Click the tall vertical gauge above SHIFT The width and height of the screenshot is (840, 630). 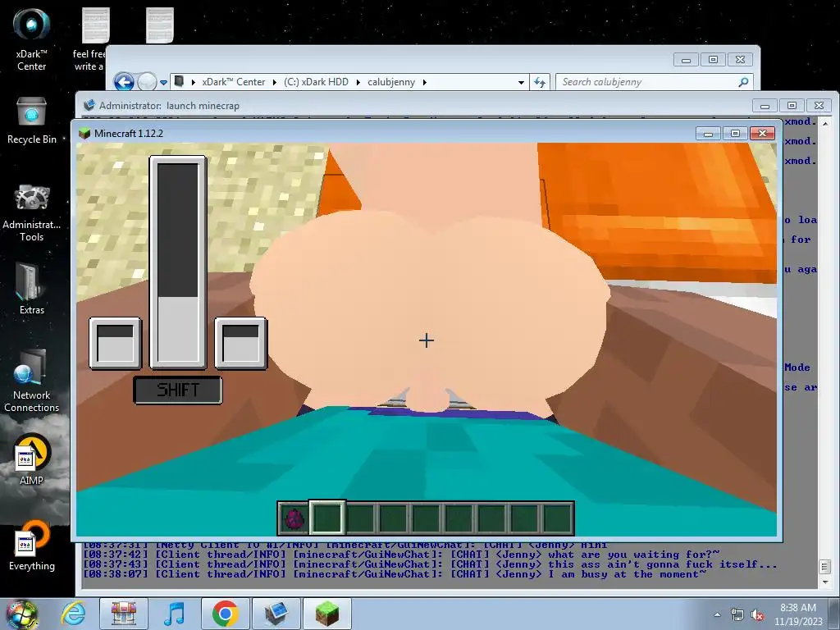tap(178, 262)
